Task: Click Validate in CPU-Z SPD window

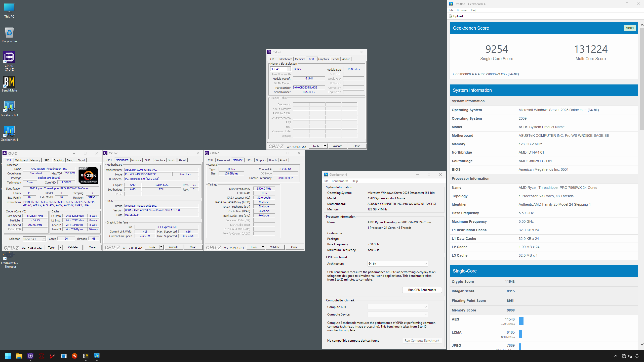Action: click(x=337, y=146)
